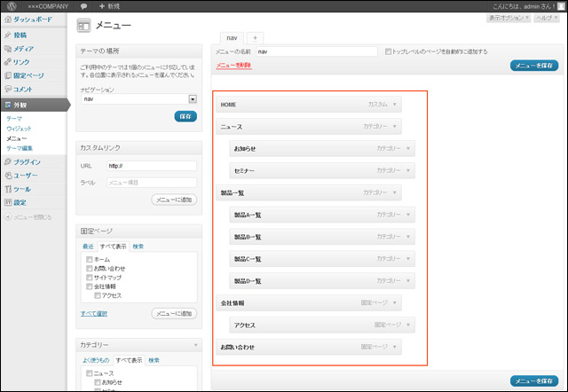This screenshot has height=392, width=568.
Task: Check the アクセス page checkbox
Action: pyautogui.click(x=97, y=295)
